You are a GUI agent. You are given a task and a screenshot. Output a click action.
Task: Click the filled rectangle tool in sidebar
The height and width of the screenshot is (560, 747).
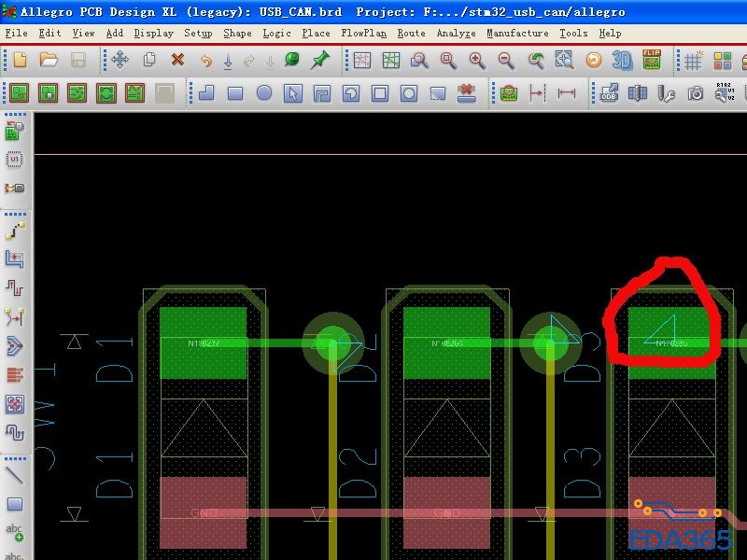(15, 504)
